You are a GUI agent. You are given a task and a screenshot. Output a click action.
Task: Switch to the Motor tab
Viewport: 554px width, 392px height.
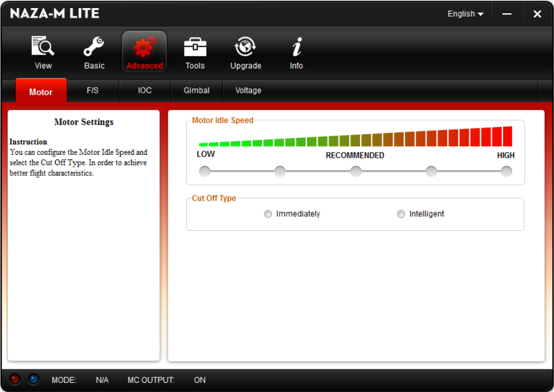[x=41, y=91]
